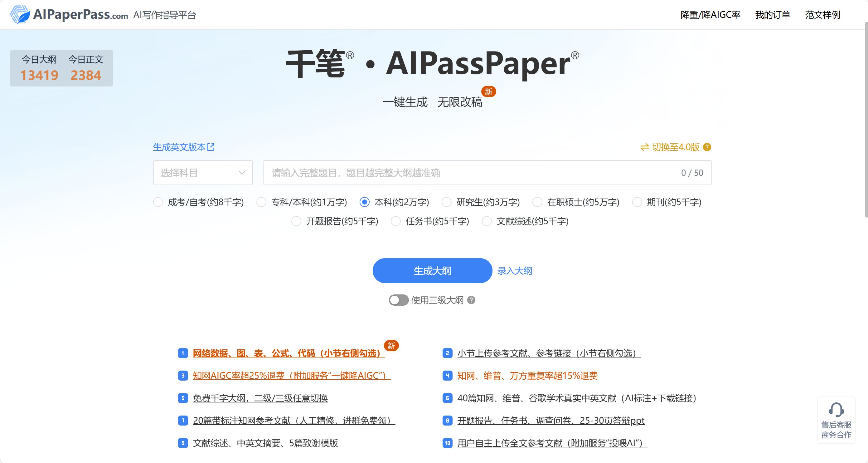
Task: Click the AI写作指导平台 header text
Action: (x=164, y=15)
